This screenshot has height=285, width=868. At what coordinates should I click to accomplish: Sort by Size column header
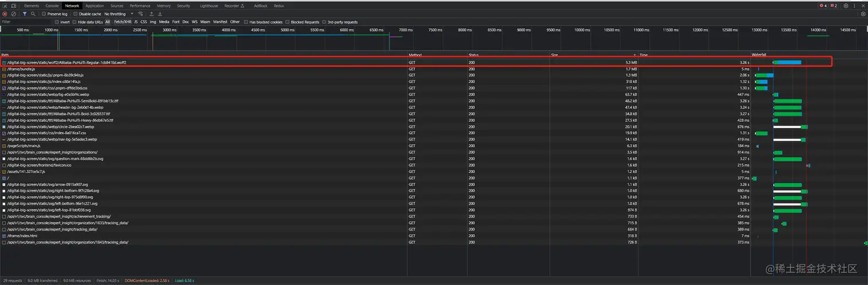pyautogui.click(x=594, y=55)
